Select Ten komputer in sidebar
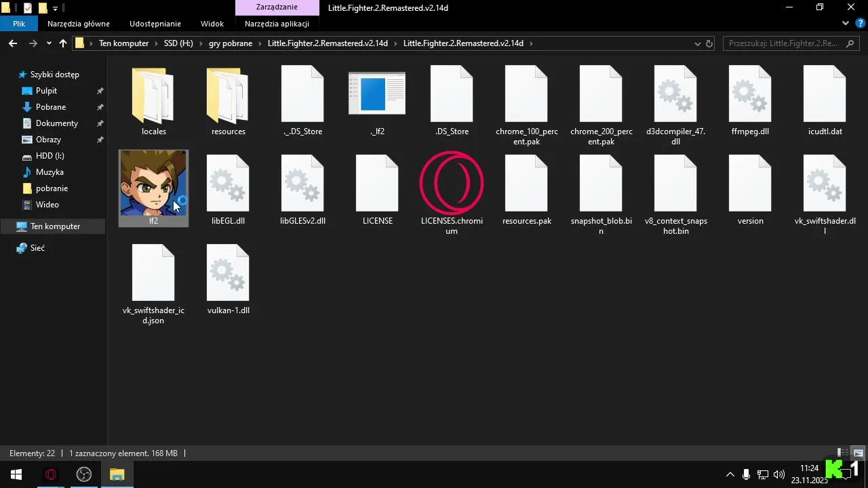868x488 pixels. tap(53, 226)
